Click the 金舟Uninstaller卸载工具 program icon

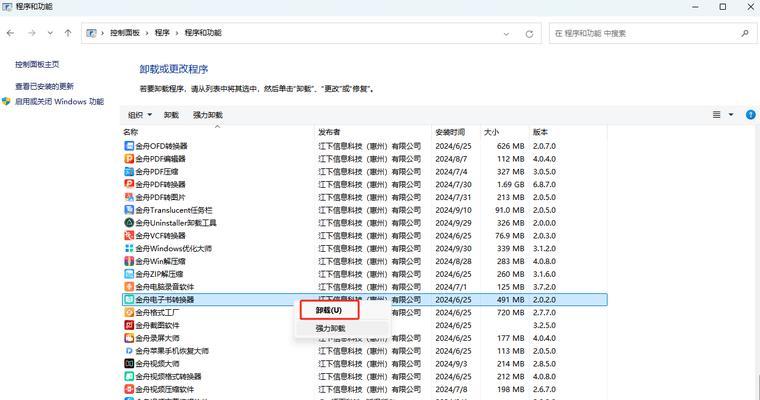(x=129, y=223)
